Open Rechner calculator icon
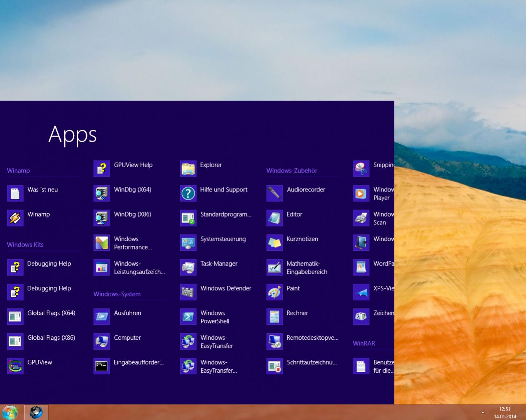 [x=275, y=317]
